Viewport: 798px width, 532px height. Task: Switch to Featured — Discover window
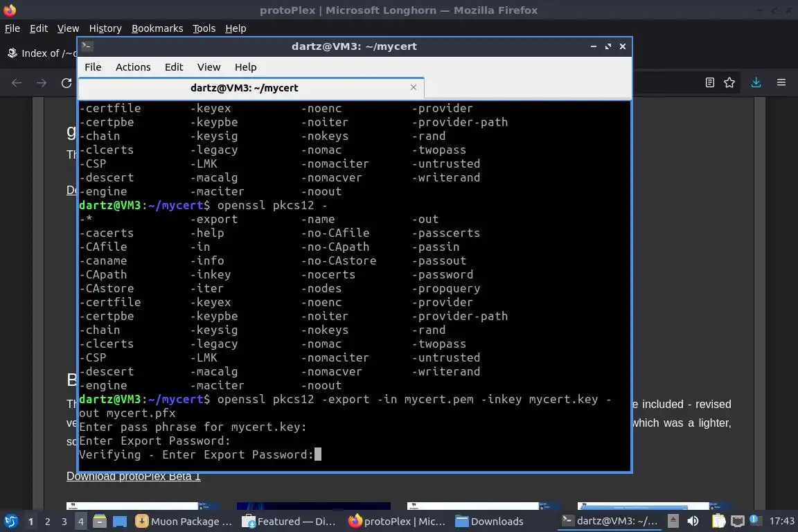click(289, 522)
